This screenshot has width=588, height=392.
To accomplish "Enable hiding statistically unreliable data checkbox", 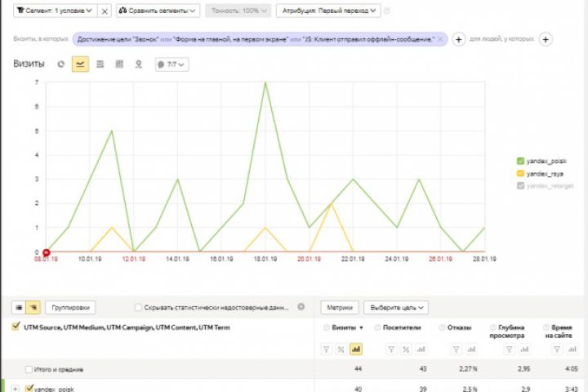I will 138,308.
